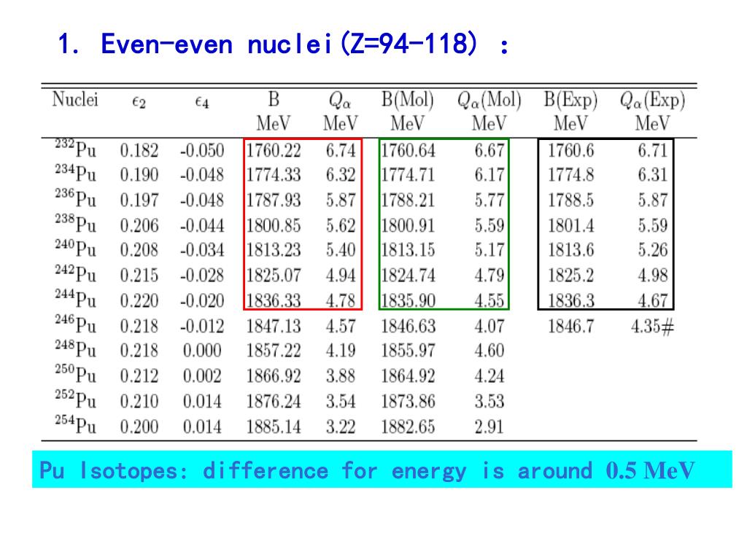Click the ε2 value 0.220
The height and width of the screenshot is (560, 747).
click(x=139, y=300)
